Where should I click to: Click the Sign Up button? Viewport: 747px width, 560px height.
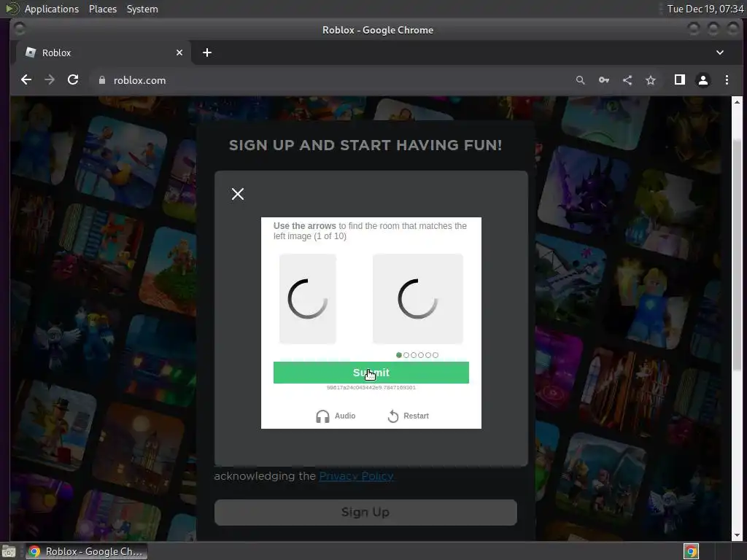(365, 513)
